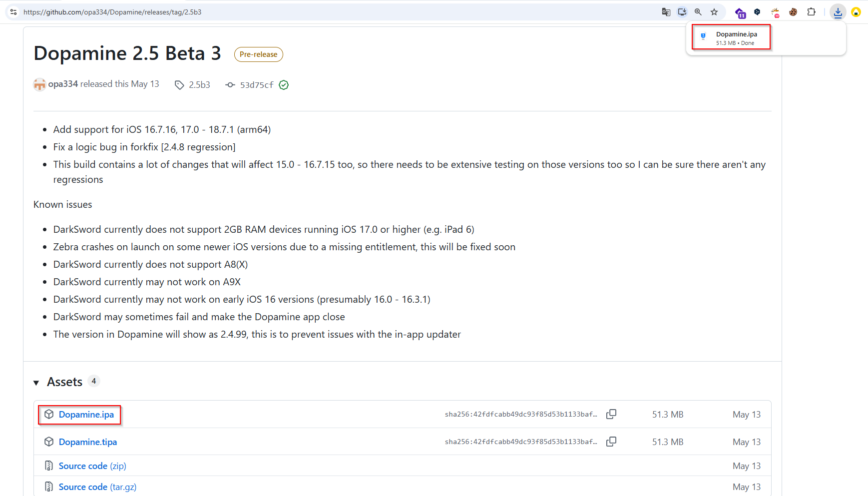
Task: Click the Pre-release label badge
Action: (x=258, y=54)
